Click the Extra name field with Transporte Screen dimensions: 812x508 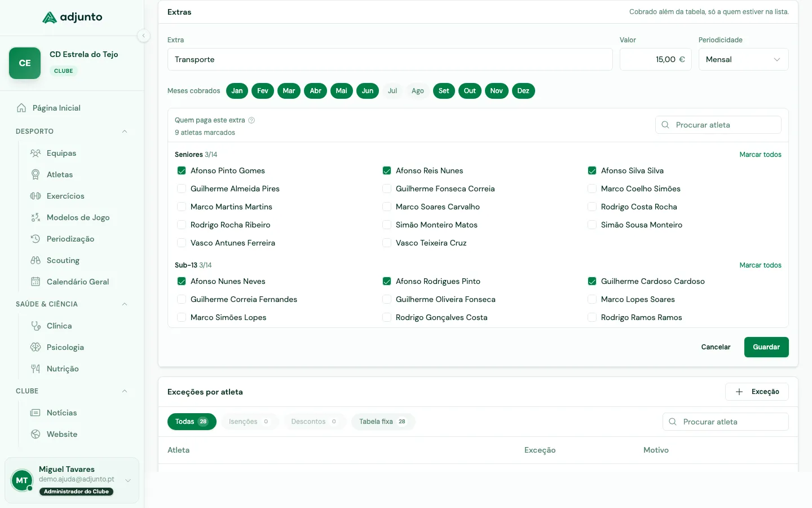[390, 59]
